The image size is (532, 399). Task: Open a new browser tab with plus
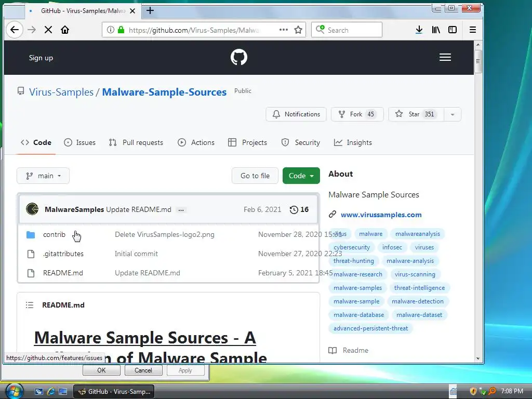(x=150, y=11)
